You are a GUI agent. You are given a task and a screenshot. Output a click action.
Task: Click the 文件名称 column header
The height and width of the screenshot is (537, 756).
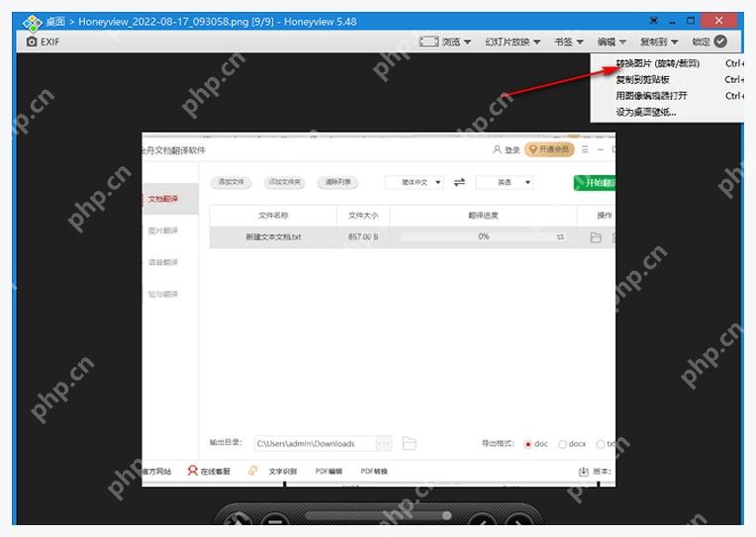pos(273,216)
